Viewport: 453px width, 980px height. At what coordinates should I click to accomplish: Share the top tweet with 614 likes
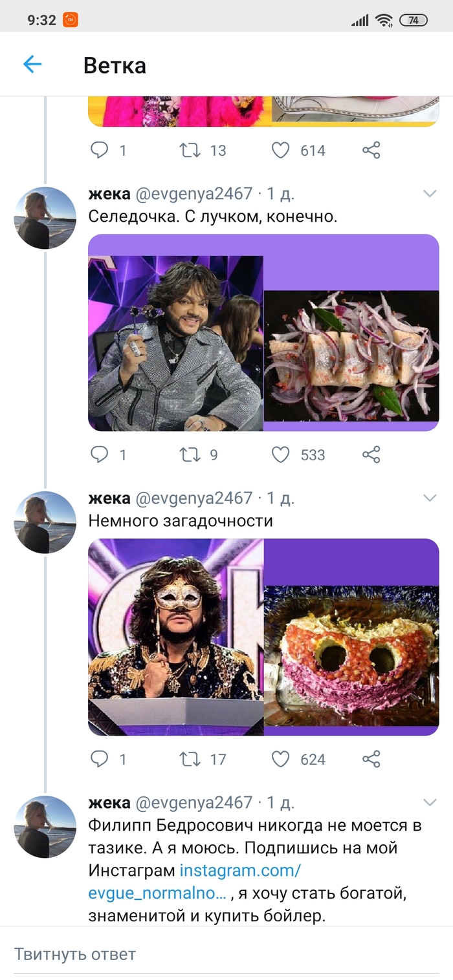click(371, 151)
